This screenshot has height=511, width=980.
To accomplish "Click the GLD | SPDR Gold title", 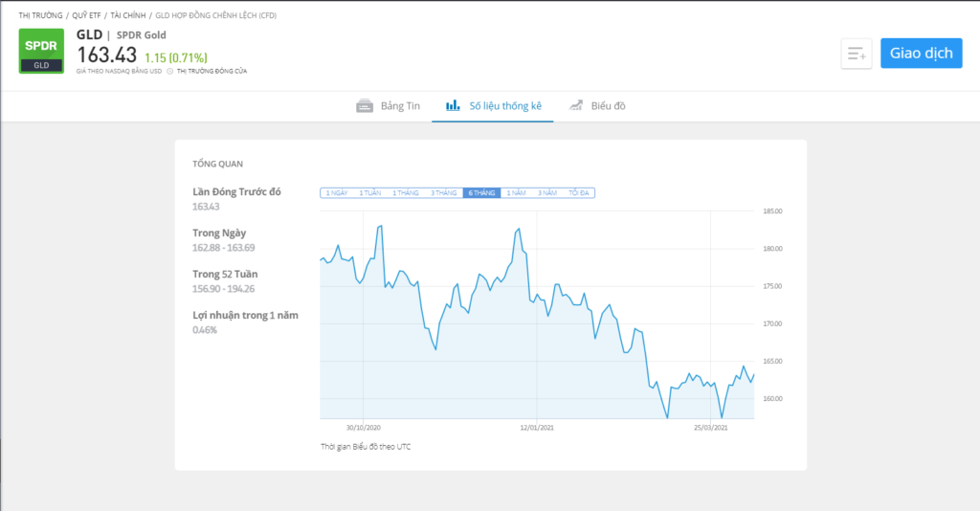I will point(122,35).
